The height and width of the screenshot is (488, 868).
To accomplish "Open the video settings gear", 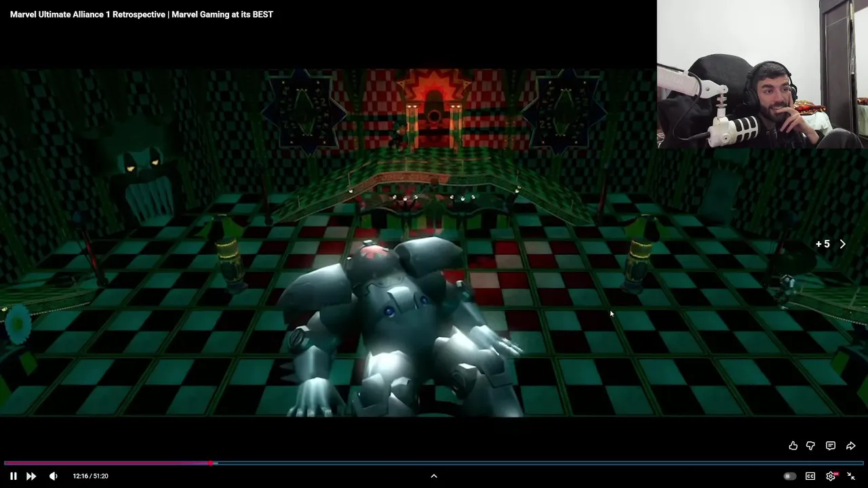I will tap(831, 476).
